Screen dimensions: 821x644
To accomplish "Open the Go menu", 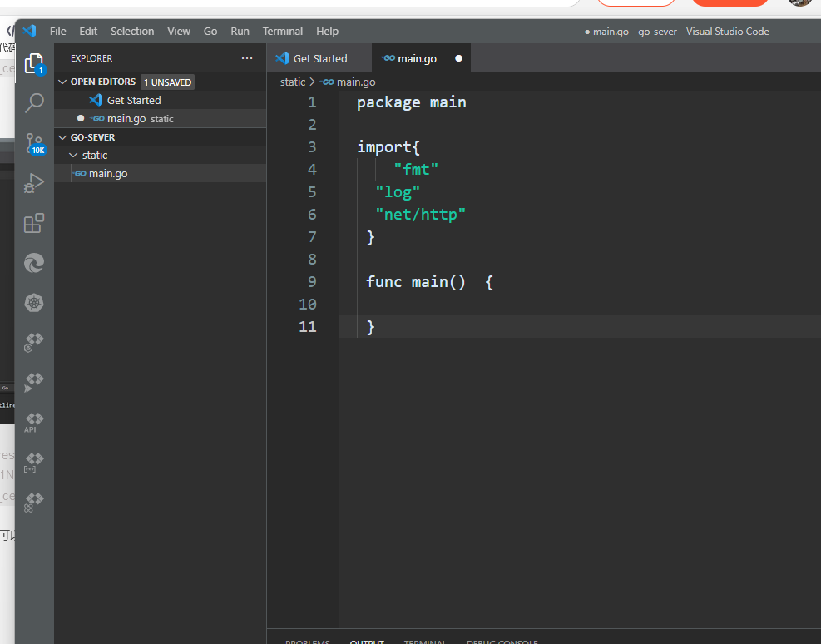I will pos(210,31).
